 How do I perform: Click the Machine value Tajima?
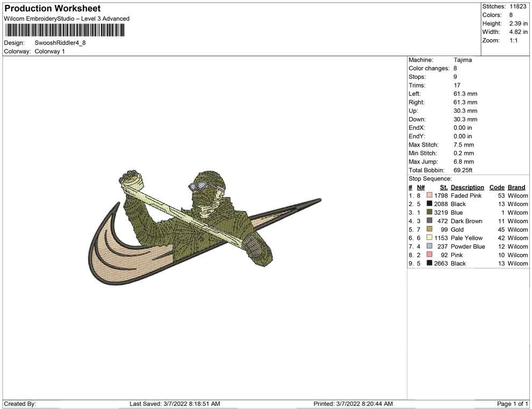click(463, 60)
